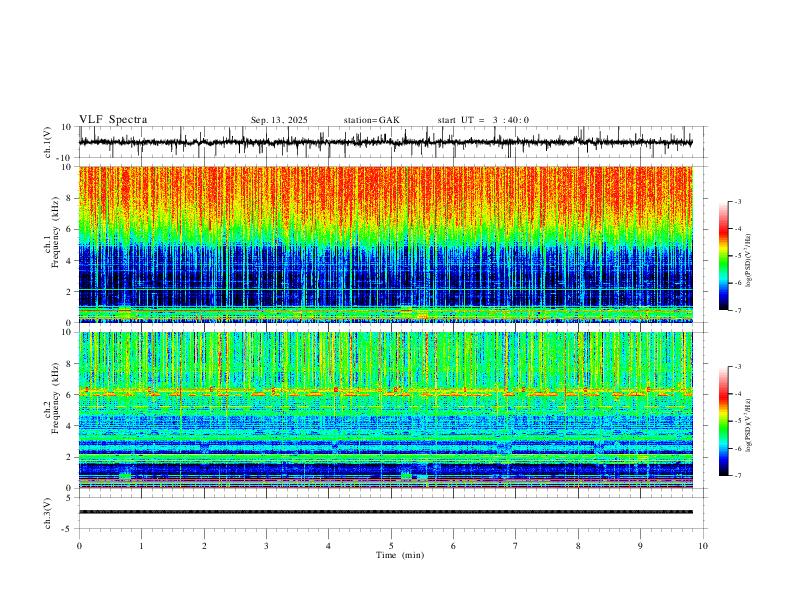Image resolution: width=792 pixels, height=612 pixels.
Task: Click time axis tick label "4"
Action: click(x=329, y=546)
